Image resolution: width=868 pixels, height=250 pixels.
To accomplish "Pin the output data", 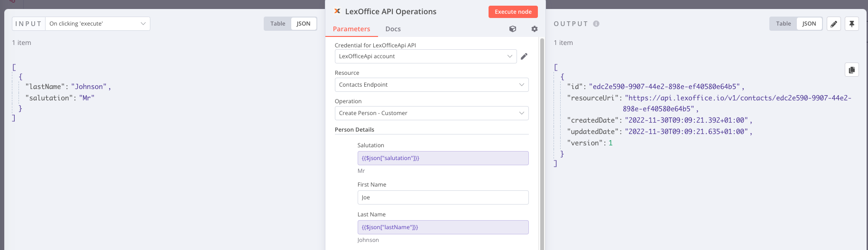I will pos(852,24).
